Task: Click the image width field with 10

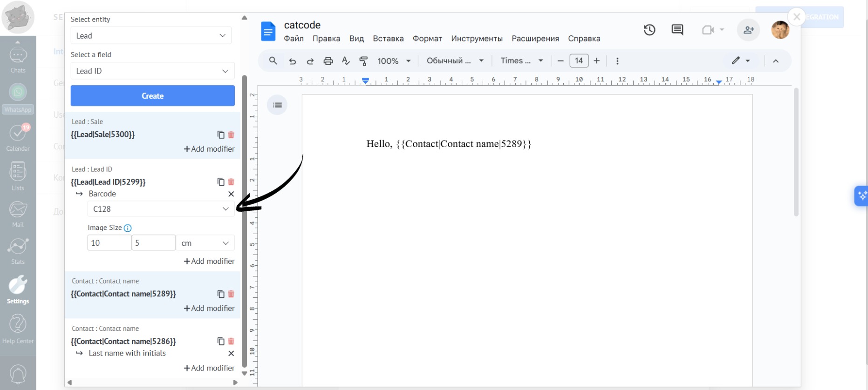Action: [x=109, y=243]
